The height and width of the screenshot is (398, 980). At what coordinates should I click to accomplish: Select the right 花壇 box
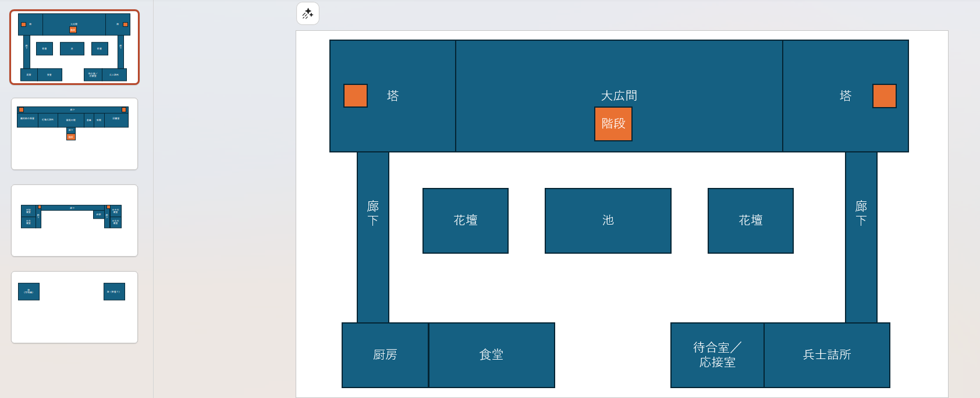(751, 221)
